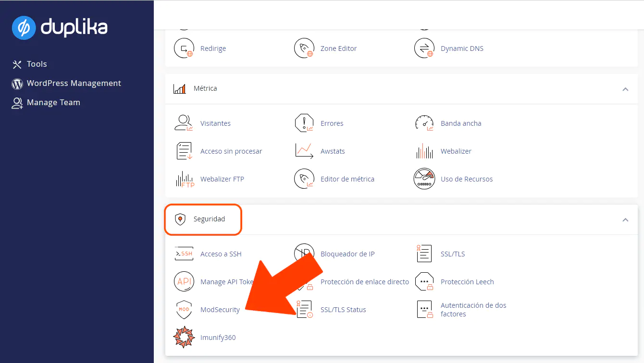This screenshot has width=644, height=363.
Task: Click the Duplika logo
Action: coord(59,28)
